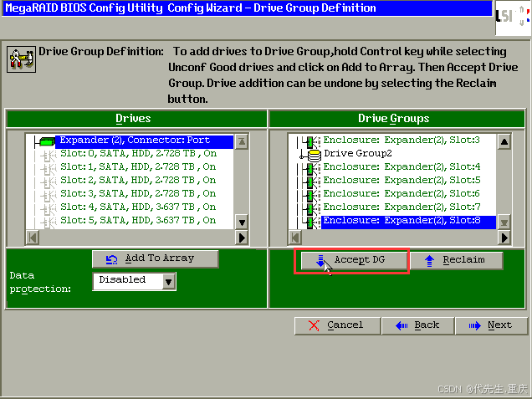Select Enclosure: Expander(2), Slot:7 entry
This screenshot has height=399, width=532.
coord(402,207)
